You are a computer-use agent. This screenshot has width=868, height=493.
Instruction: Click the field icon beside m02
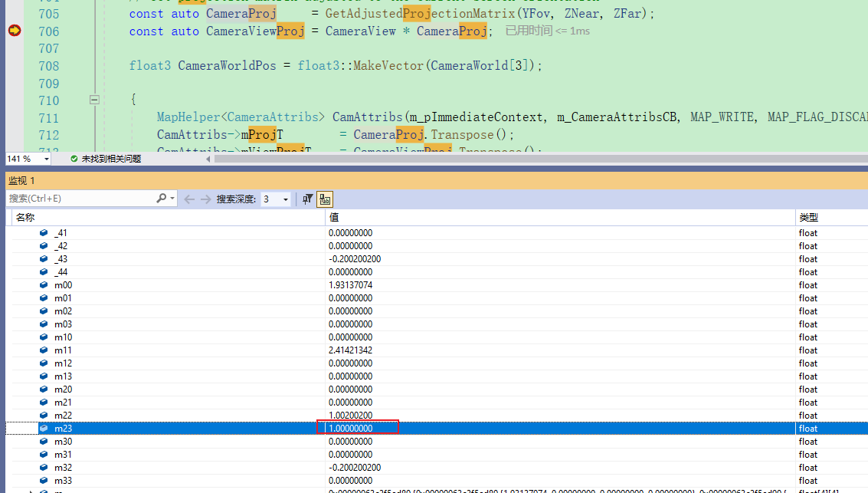[44, 311]
